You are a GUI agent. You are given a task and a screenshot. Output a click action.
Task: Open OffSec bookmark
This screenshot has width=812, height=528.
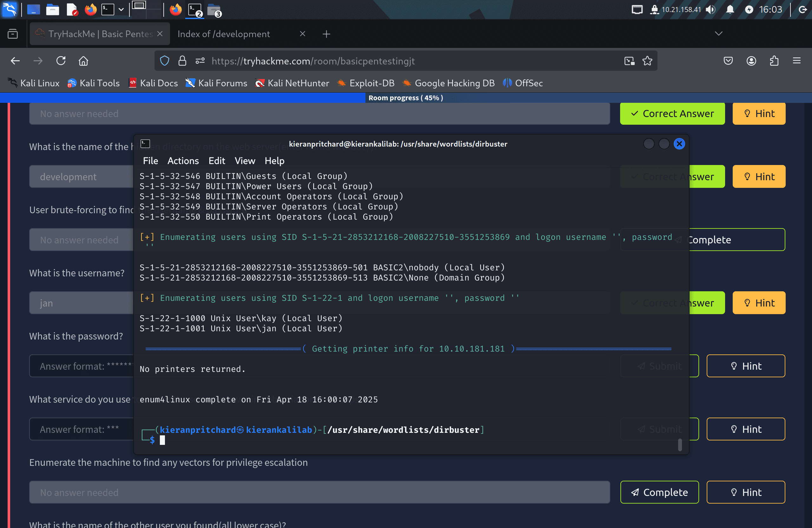tap(523, 83)
